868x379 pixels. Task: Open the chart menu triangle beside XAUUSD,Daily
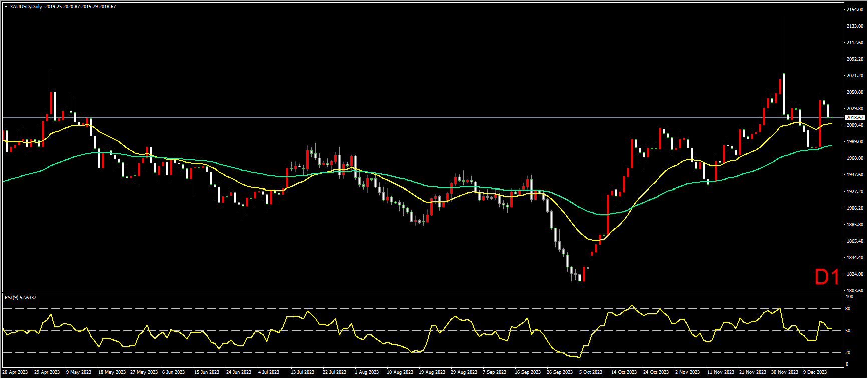6,7
